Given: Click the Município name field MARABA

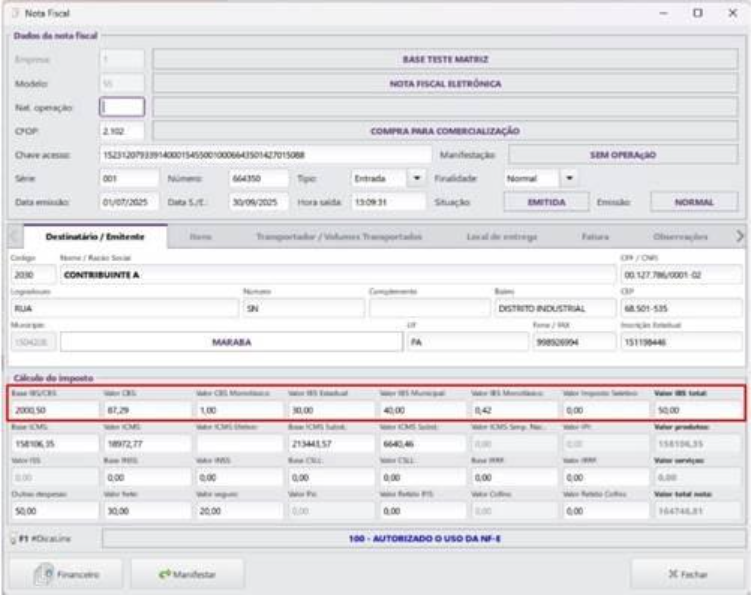Looking at the screenshot, I should [x=231, y=342].
